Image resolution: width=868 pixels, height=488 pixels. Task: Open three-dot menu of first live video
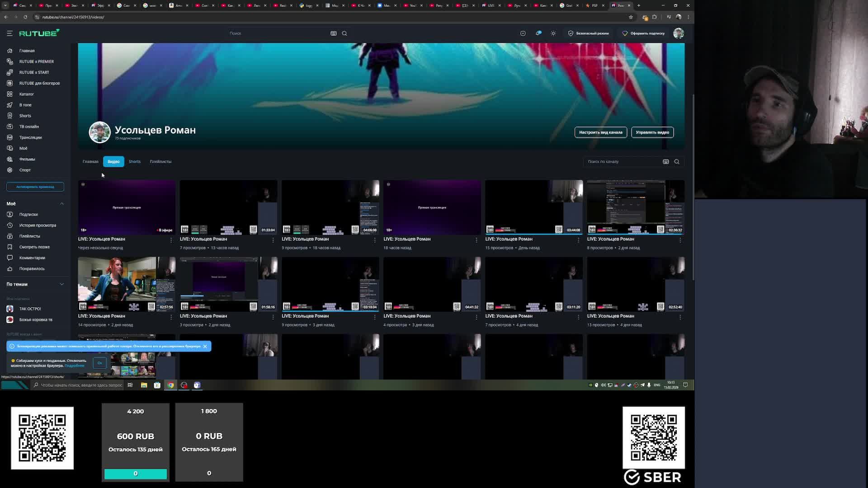(171, 240)
